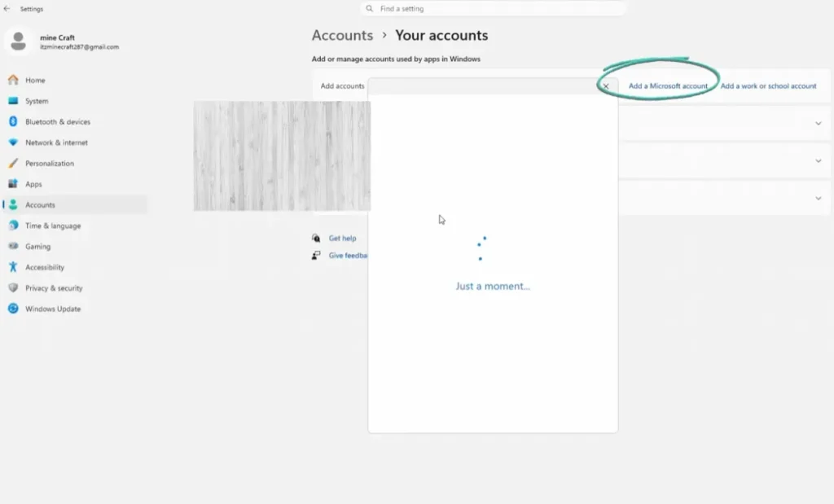Screen dimensions: 834x504
Task: Expand the second collapsed account row chevron
Action: click(818, 160)
